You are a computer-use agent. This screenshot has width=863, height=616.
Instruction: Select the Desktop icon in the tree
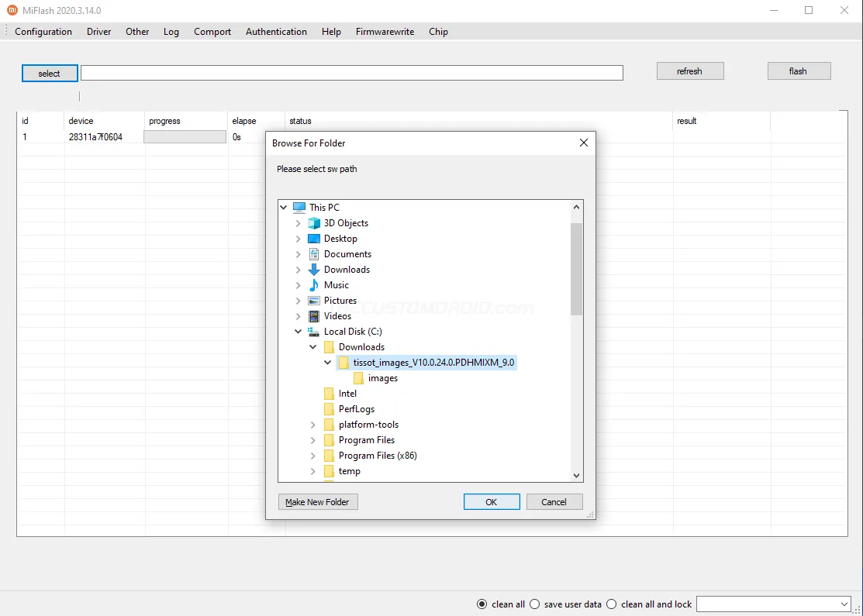tap(313, 238)
